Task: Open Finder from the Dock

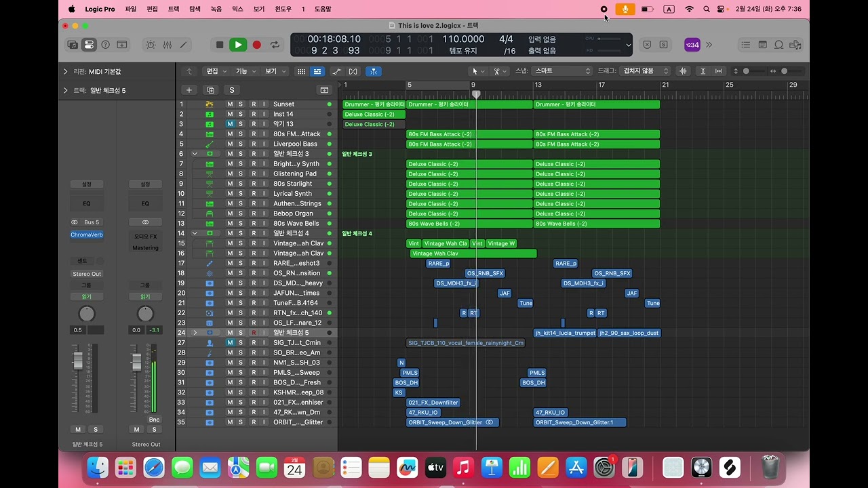Action: 98,467
